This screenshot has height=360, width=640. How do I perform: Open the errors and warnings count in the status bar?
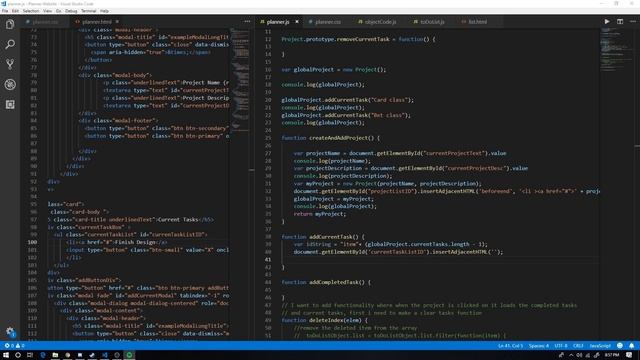(x=14, y=346)
